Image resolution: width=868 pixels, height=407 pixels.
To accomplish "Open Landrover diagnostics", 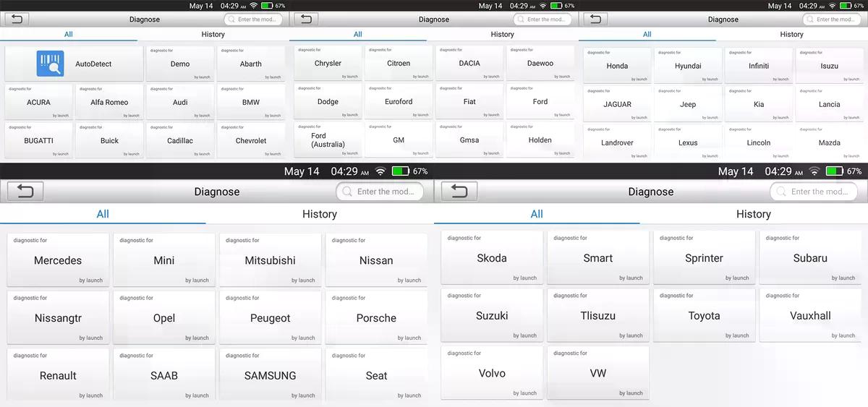I will click(x=617, y=142).
